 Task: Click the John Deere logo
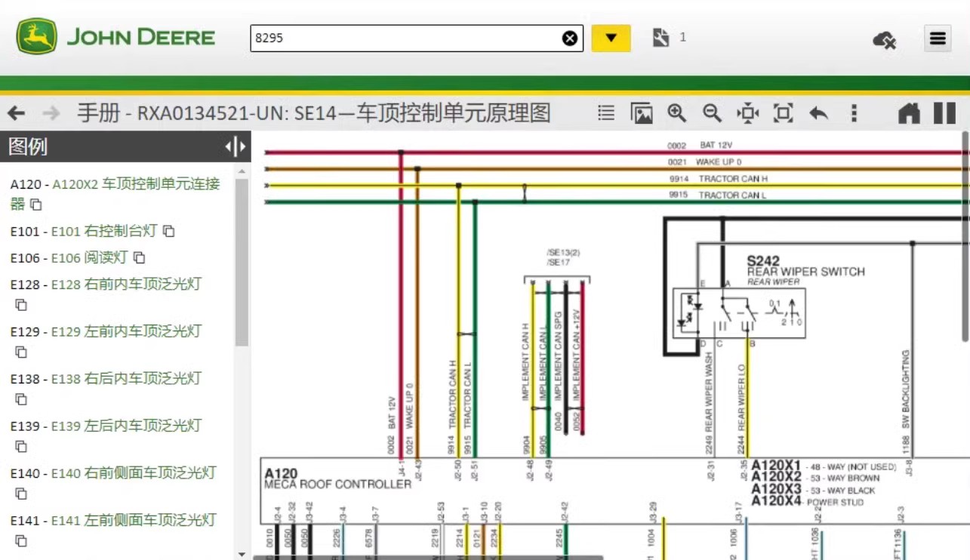pyautogui.click(x=116, y=37)
